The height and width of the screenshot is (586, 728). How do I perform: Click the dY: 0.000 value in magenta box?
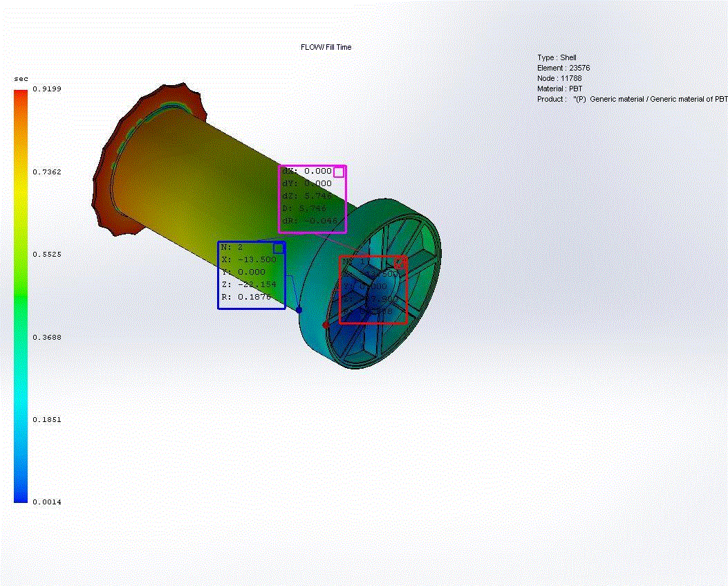click(307, 183)
